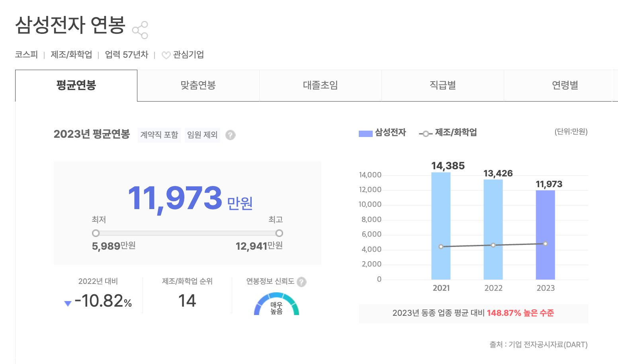The width and height of the screenshot is (618, 364).
Task: Click the 제조/화학업 순위 value 14
Action: click(x=187, y=301)
